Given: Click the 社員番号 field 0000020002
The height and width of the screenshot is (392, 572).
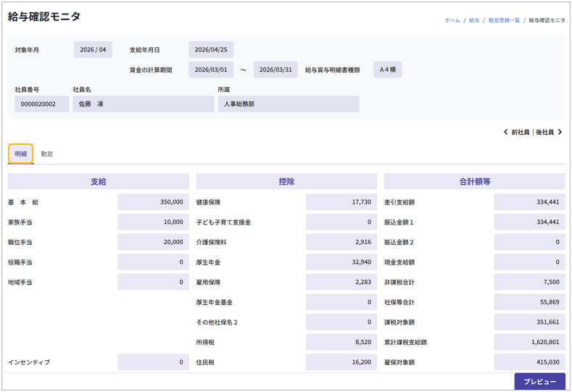Looking at the screenshot, I should (x=41, y=104).
